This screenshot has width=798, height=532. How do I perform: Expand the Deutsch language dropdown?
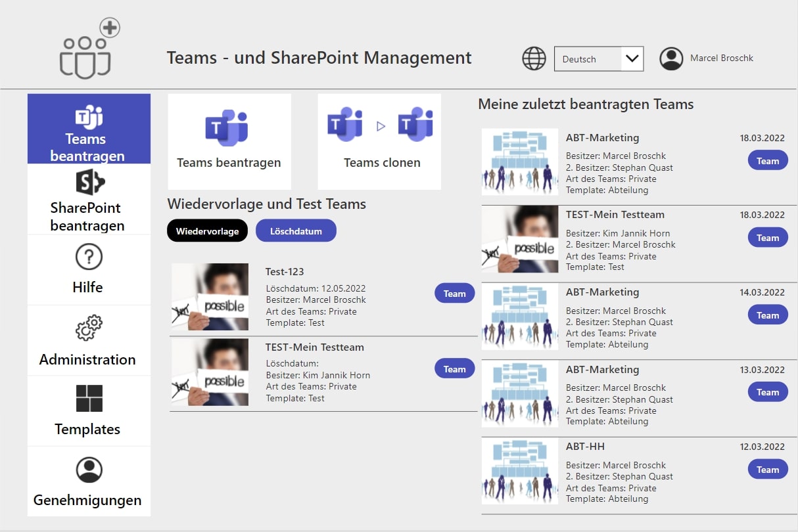[588, 59]
